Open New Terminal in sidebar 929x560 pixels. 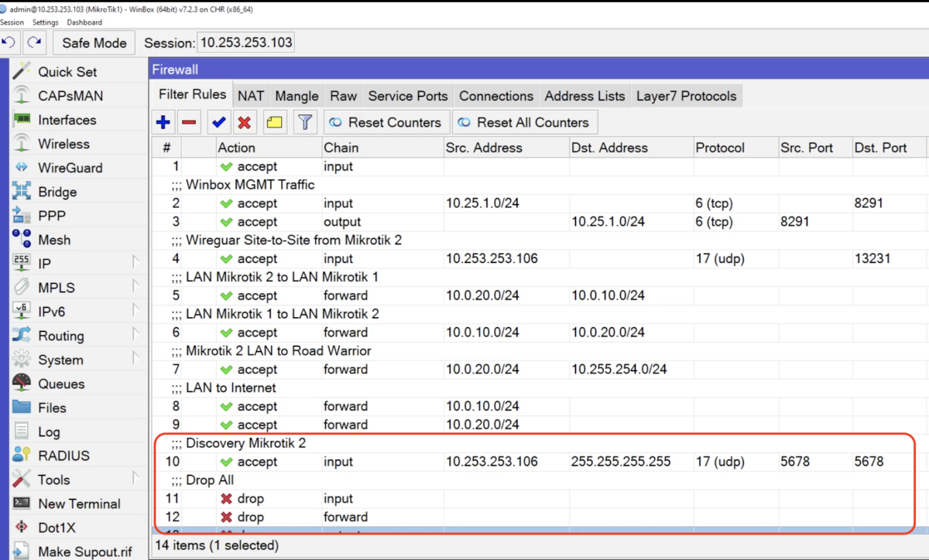[x=79, y=504]
